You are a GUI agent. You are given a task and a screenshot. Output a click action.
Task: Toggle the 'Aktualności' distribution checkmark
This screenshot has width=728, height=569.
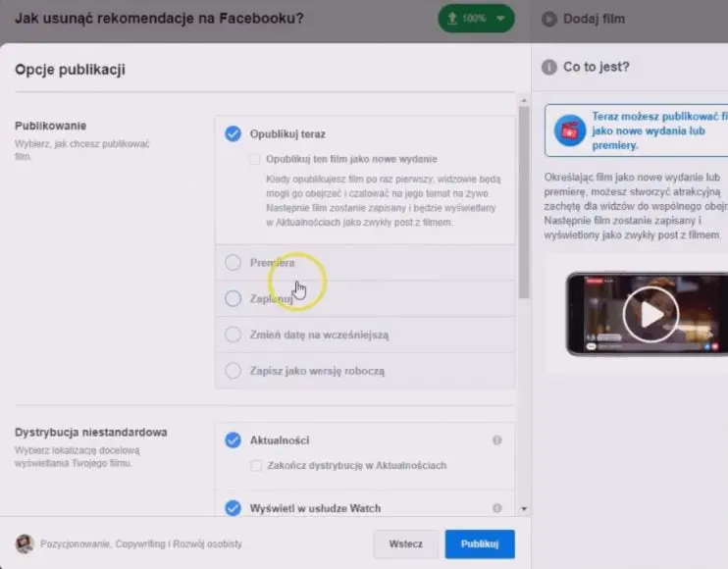[x=233, y=440]
